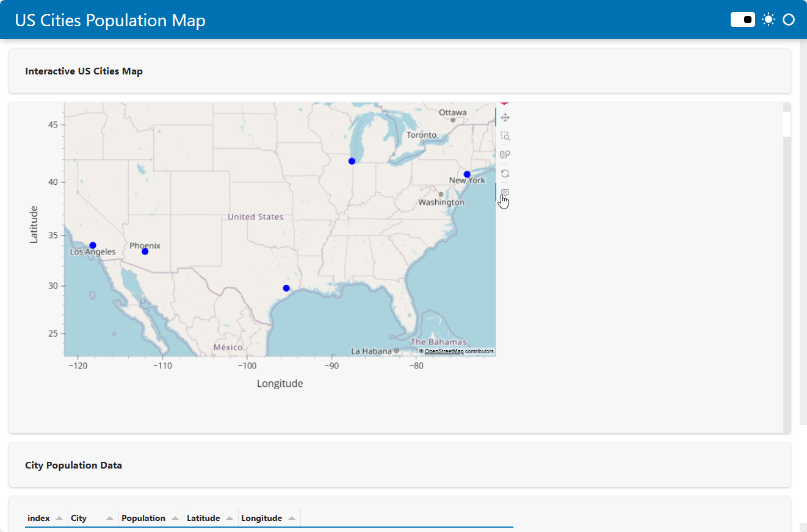
Task: Click the Chicago point near Lake Michigan
Action: pos(352,161)
